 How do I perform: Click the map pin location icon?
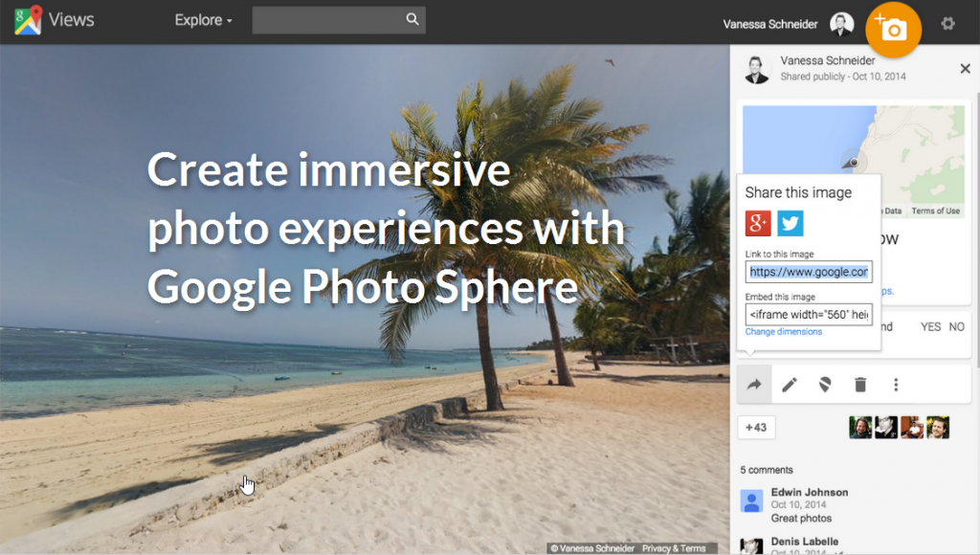825,385
